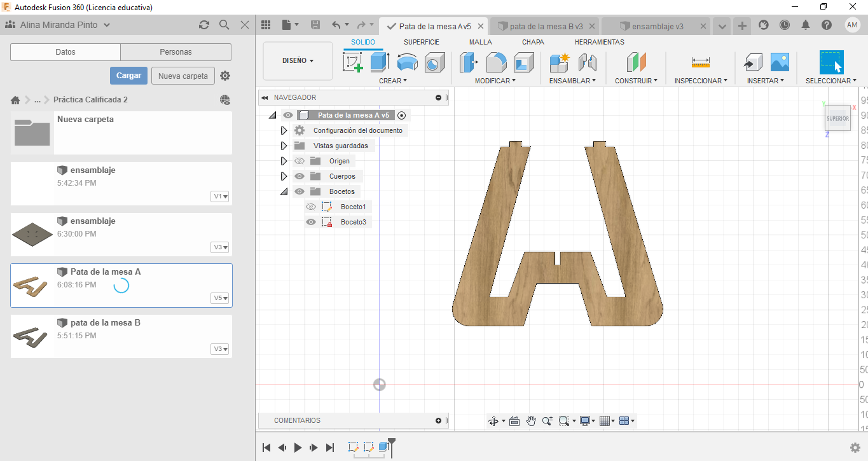The image size is (868, 461).
Task: Hide Boceto3 sketch visibility
Action: [311, 222]
